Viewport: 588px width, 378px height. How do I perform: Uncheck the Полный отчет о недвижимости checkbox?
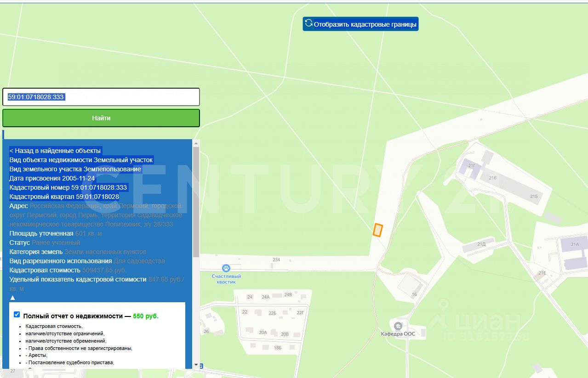(17, 315)
